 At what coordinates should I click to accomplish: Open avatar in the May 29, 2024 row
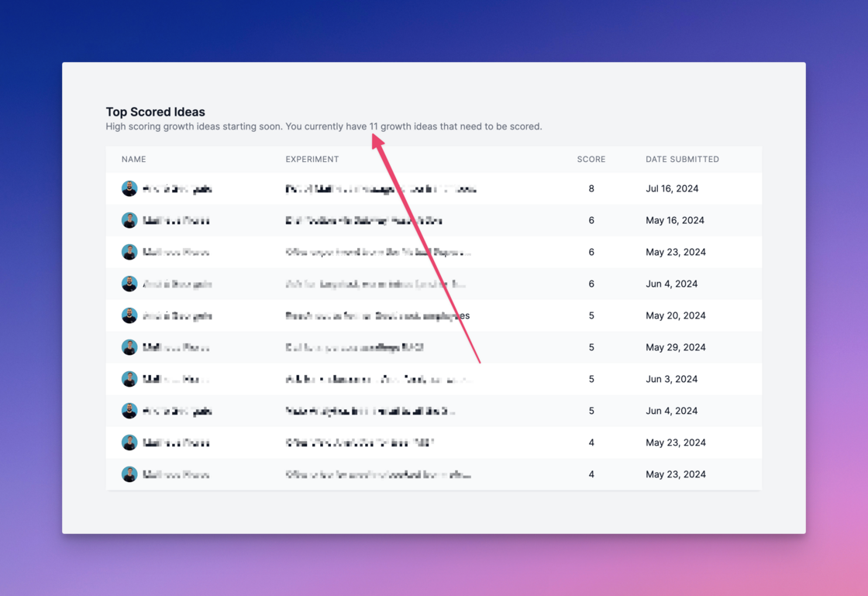(x=129, y=347)
